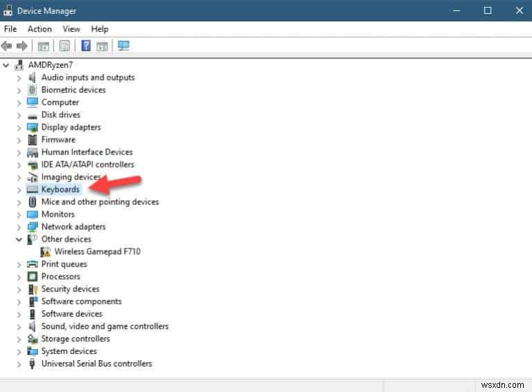Click the mouse icon beside Mice and other pointing devices

(x=33, y=202)
